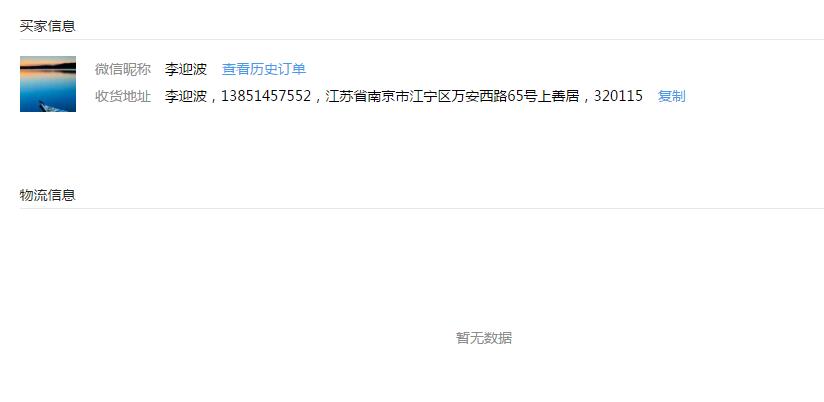Click the nickname 李迎波 next to 微信昵称
Viewport: 824px width, 402px height.
tap(186, 69)
